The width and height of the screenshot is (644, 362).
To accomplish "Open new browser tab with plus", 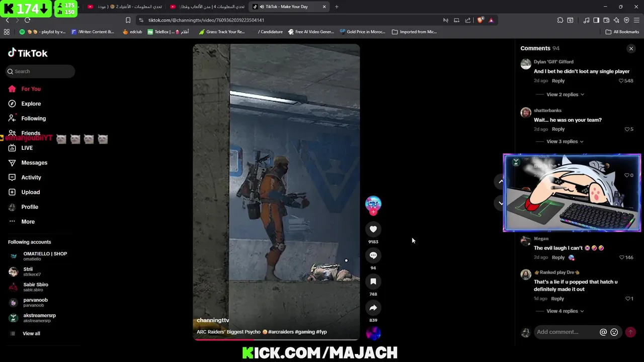I will pyautogui.click(x=337, y=7).
